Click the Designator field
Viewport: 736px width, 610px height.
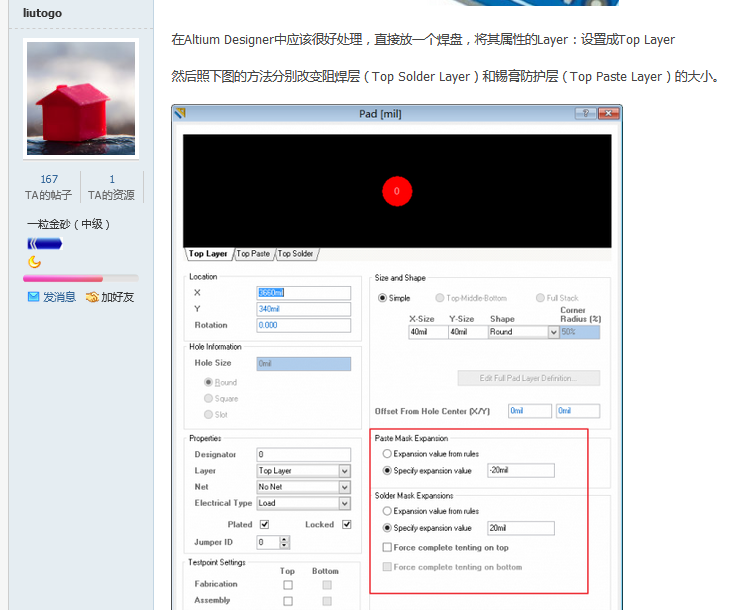(x=304, y=454)
